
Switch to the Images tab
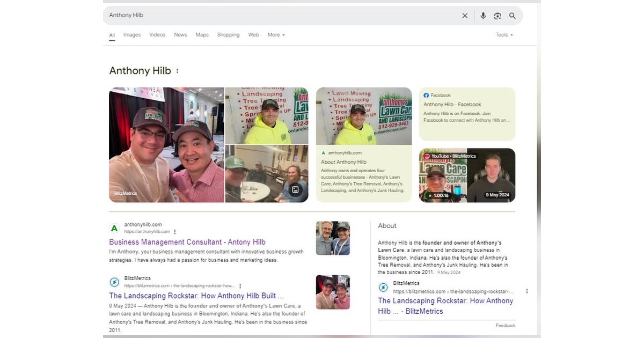point(132,35)
